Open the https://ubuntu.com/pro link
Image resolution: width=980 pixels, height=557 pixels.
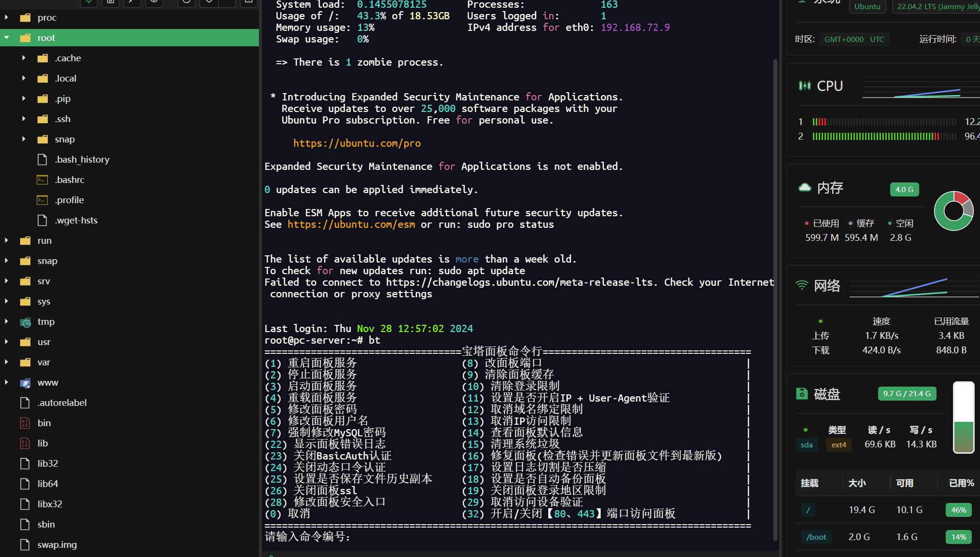click(x=356, y=143)
